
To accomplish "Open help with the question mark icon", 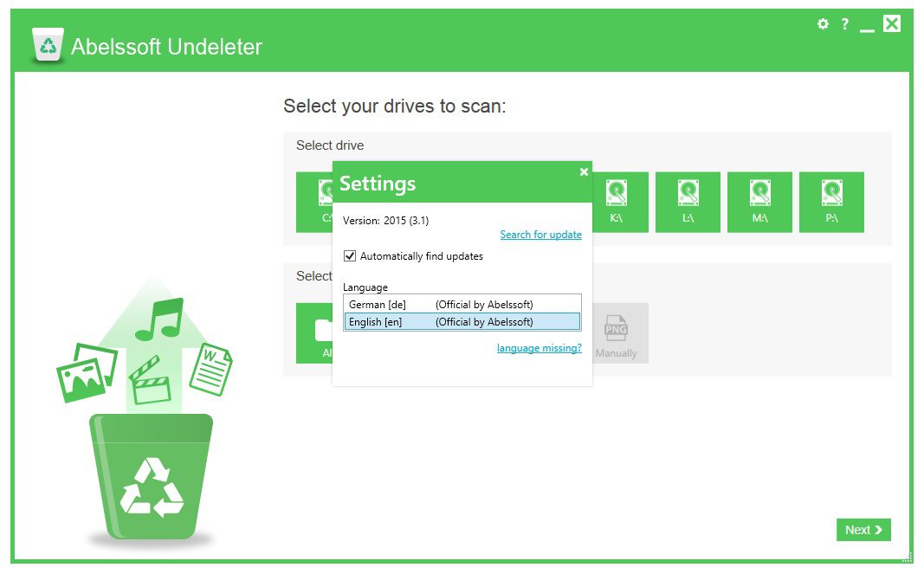I will point(844,23).
